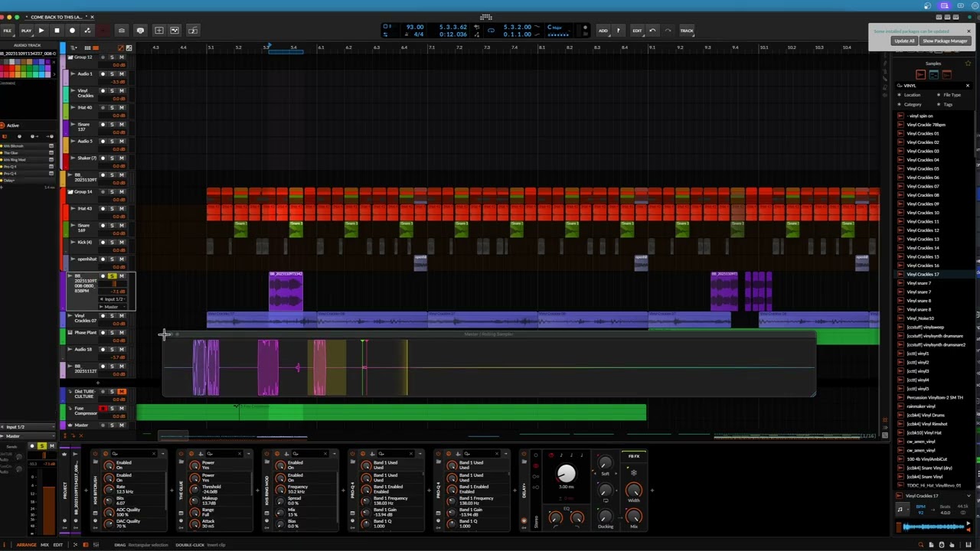Dismiss the package update notification
Screen dimensions: 980x551
[969, 31]
